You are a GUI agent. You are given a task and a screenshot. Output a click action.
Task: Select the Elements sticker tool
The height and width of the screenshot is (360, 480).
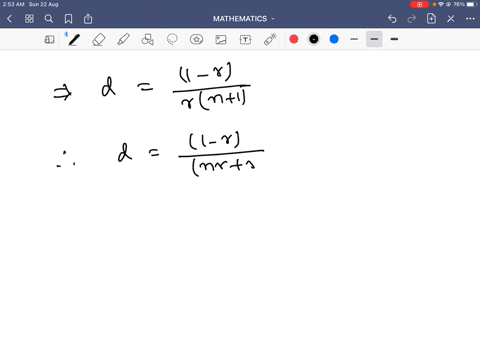coord(197,39)
